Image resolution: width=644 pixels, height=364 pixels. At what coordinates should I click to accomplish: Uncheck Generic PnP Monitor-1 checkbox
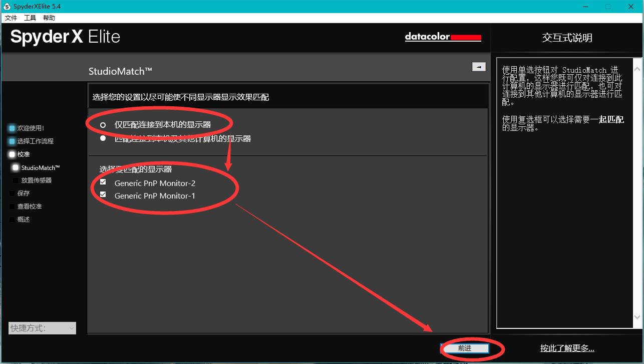pos(103,195)
